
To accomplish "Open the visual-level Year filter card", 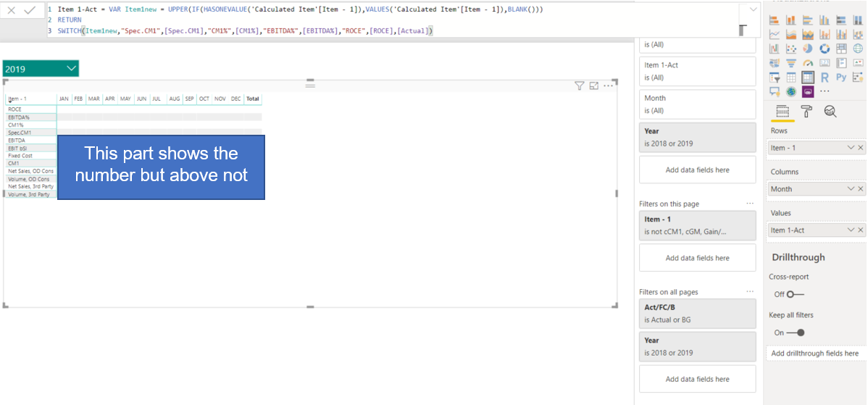I will coord(697,137).
